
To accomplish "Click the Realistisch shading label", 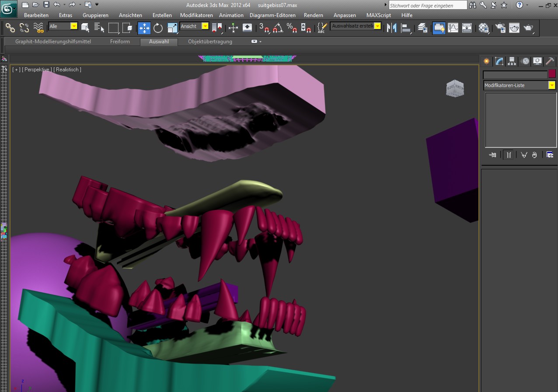I will (x=68, y=70).
